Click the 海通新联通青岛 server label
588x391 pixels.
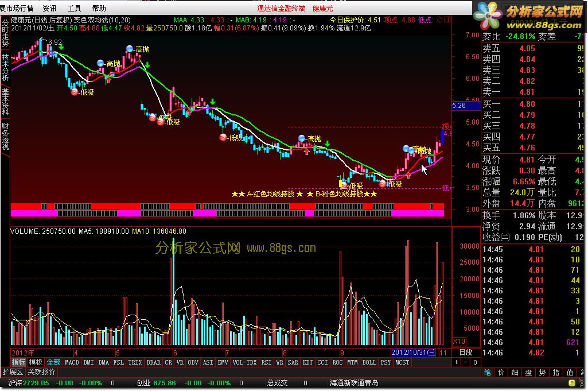click(x=354, y=383)
